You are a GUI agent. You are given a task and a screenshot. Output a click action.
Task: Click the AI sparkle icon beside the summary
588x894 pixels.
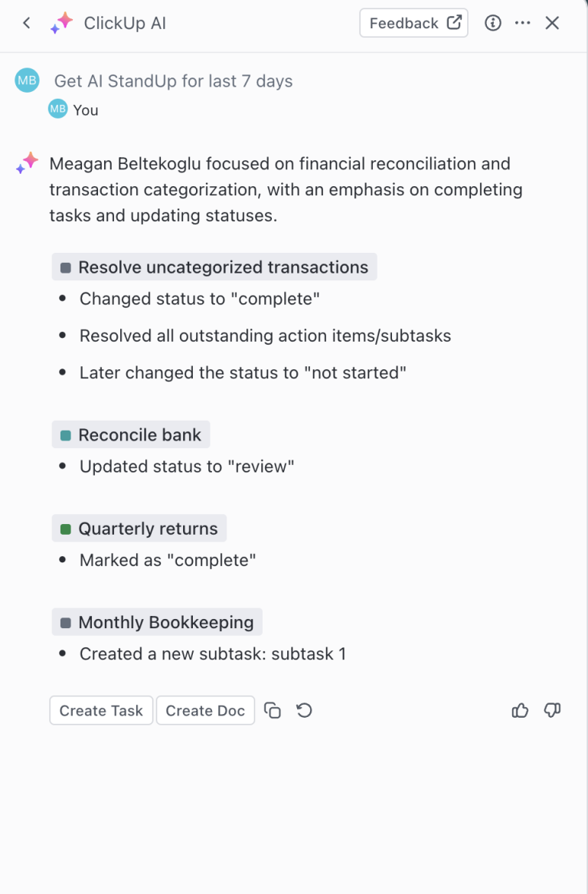tap(26, 162)
